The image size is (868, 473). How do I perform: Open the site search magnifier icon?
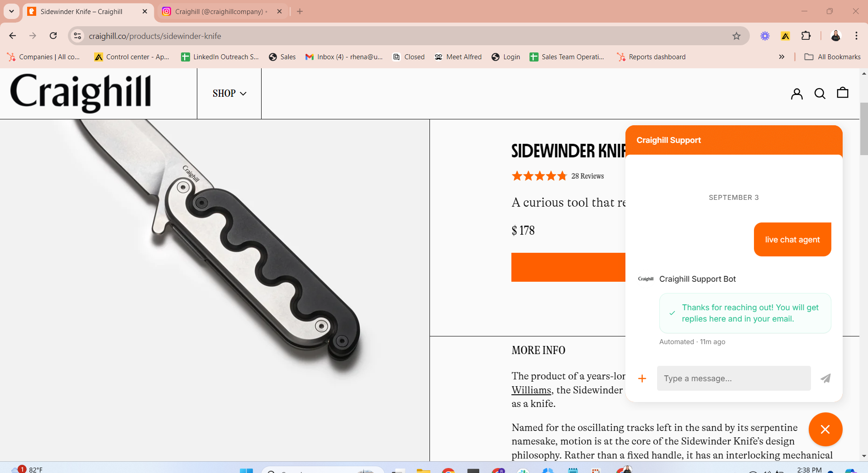(820, 94)
